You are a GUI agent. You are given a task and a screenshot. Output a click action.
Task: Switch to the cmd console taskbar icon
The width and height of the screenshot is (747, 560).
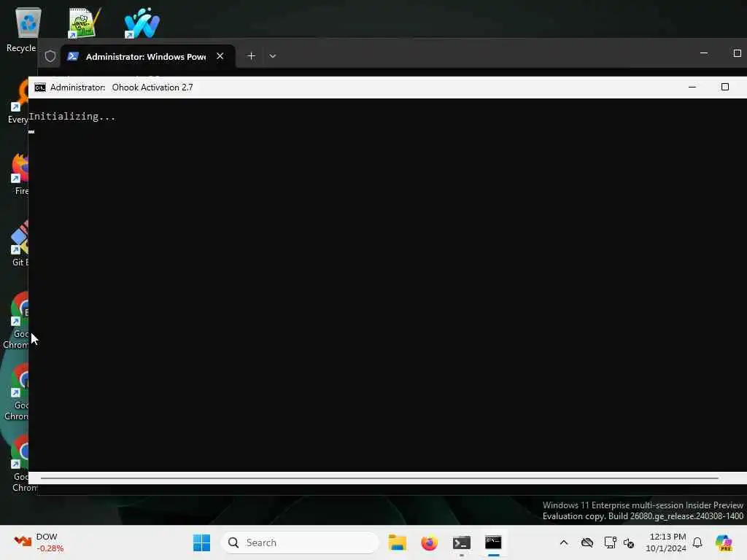click(x=493, y=542)
